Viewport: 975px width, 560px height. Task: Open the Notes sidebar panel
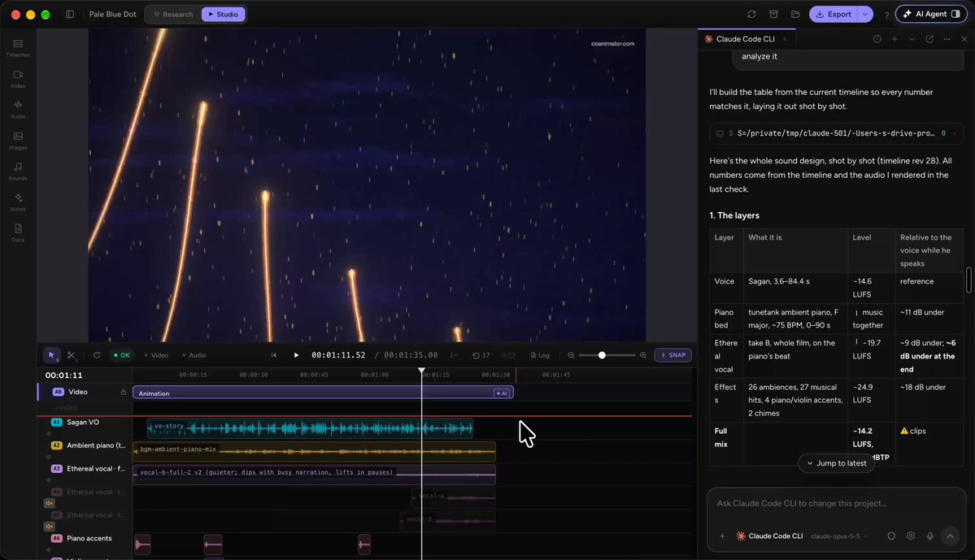[x=18, y=202]
